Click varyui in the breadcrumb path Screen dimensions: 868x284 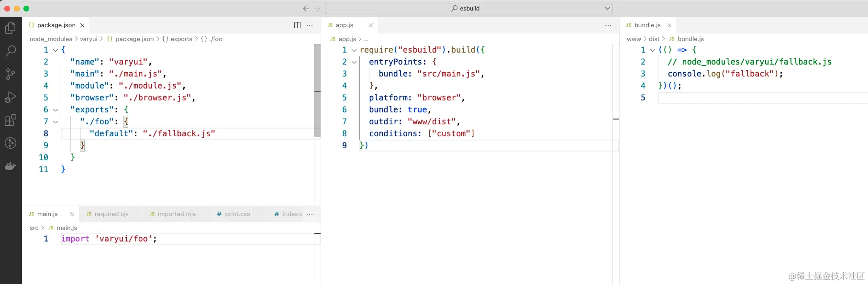pyautogui.click(x=89, y=39)
